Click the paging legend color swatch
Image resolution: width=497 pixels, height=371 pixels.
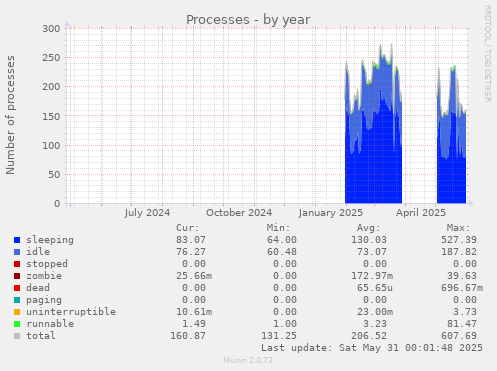point(17,300)
